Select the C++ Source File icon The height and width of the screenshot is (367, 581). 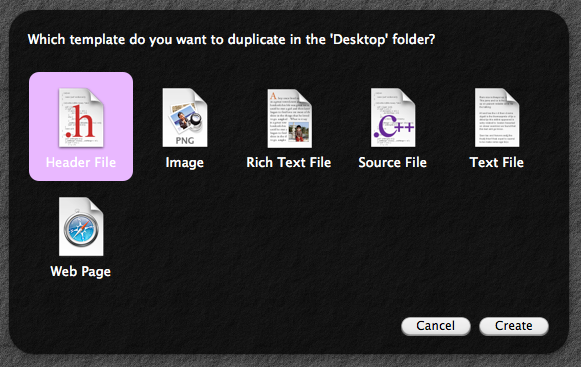tap(393, 118)
